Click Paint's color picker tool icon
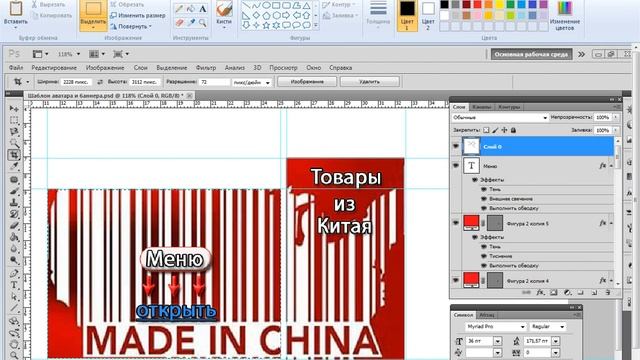 (191, 22)
